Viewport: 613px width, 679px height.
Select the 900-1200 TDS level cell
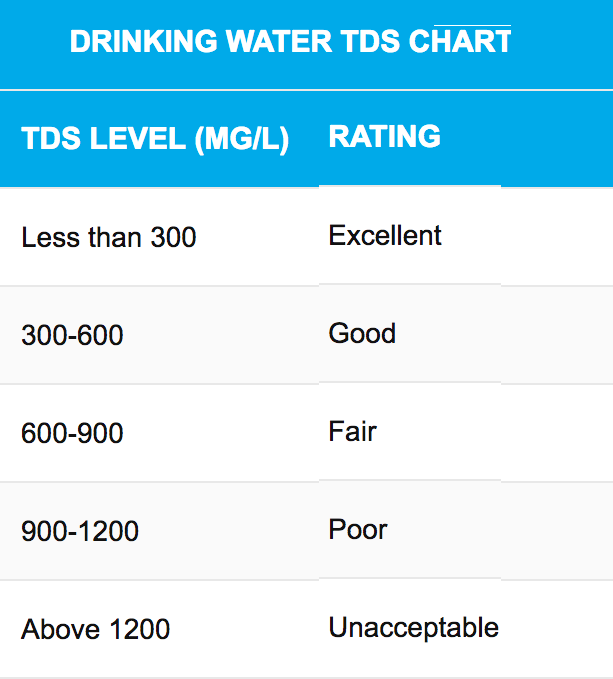coord(80,531)
